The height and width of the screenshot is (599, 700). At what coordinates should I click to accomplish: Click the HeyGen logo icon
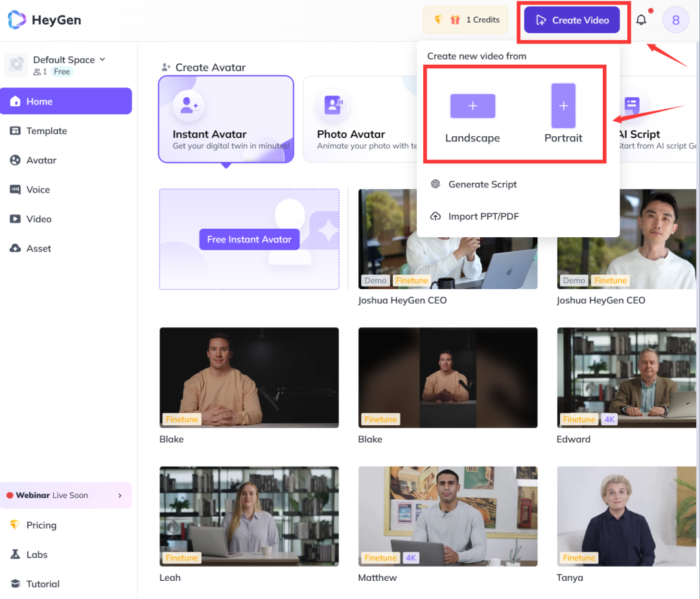[17, 19]
